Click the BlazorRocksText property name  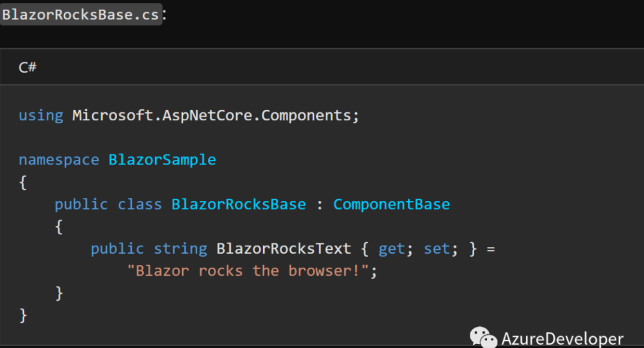[x=284, y=249]
